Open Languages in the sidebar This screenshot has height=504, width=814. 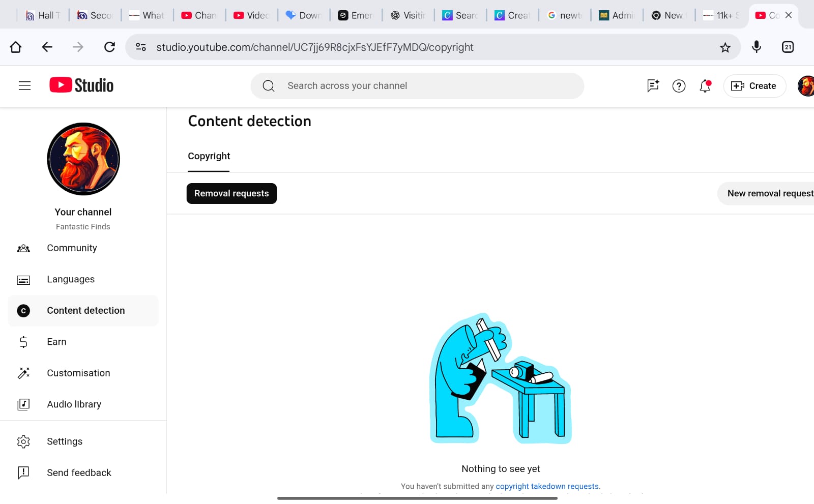71,279
